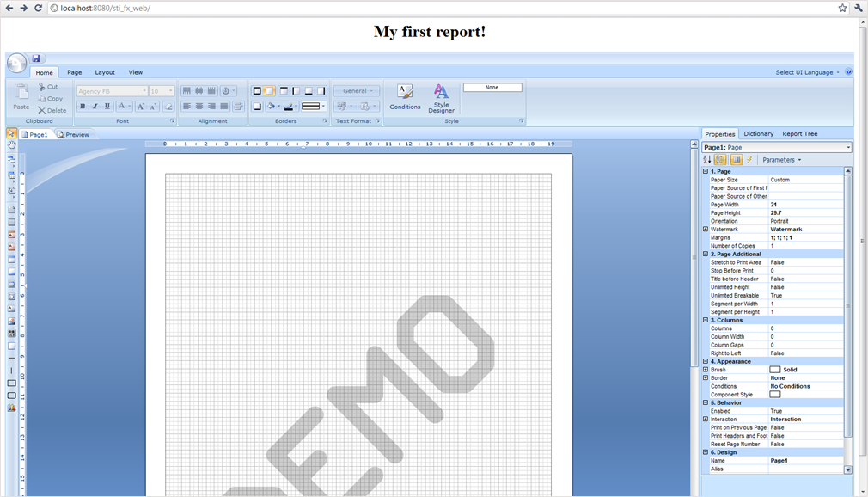Switch to the Preview tab
The image size is (868, 497).
pyautogui.click(x=73, y=135)
